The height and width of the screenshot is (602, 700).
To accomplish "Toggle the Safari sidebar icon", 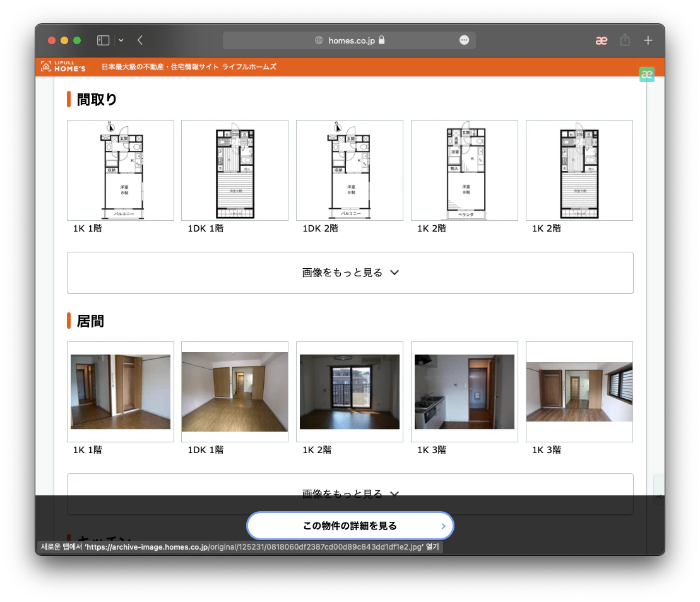I will coord(103,40).
